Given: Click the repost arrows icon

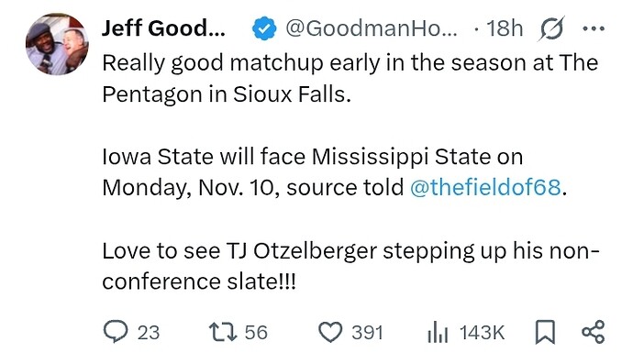Looking at the screenshot, I should click(223, 332).
